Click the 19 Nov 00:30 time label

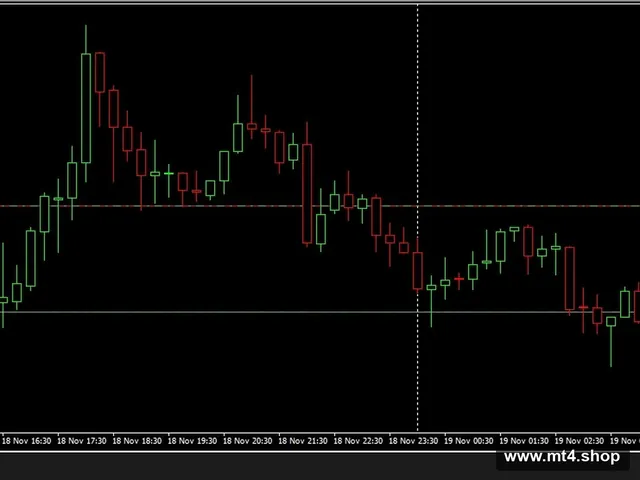coord(469,441)
